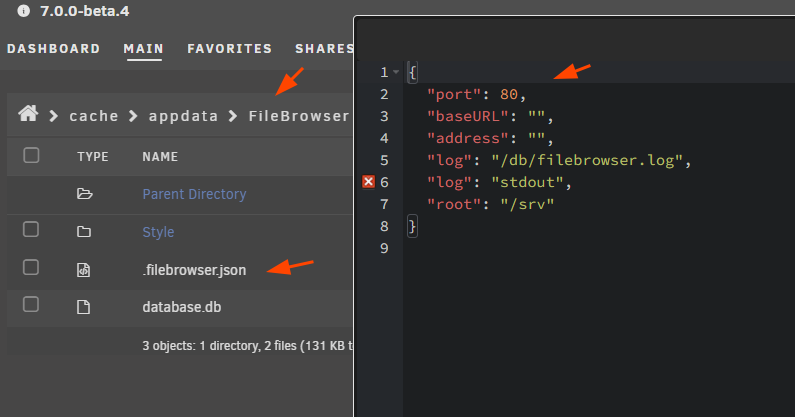Image resolution: width=795 pixels, height=417 pixels.
Task: Open the Favorites tab
Action: 230,49
